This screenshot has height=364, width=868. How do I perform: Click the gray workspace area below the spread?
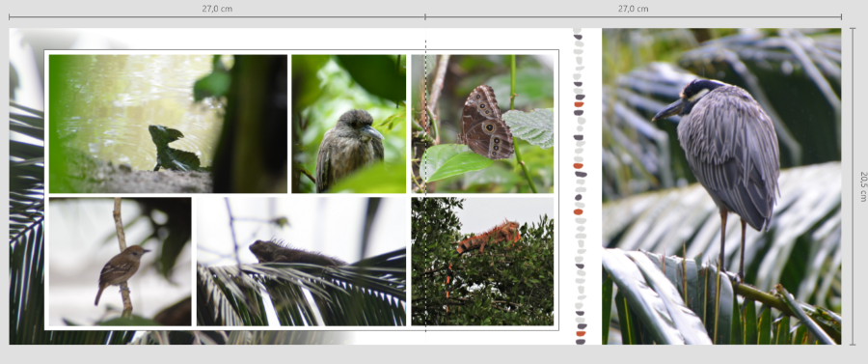coord(434,354)
